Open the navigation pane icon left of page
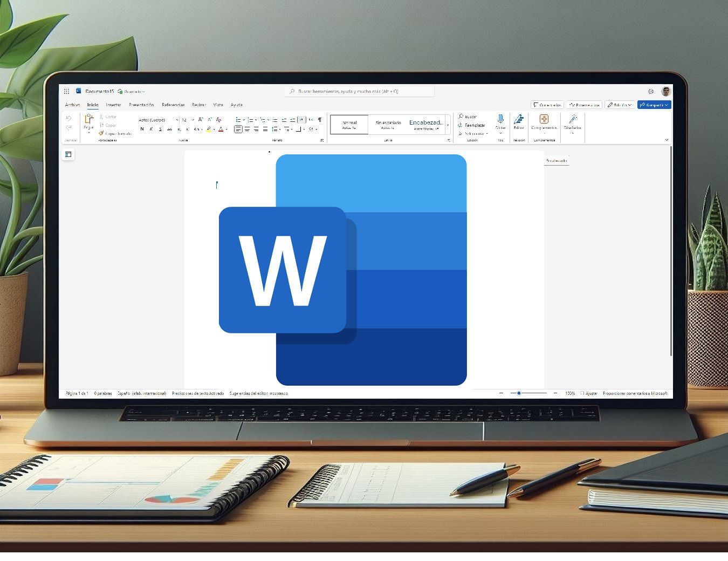This screenshot has height=561, width=728. coord(68,154)
